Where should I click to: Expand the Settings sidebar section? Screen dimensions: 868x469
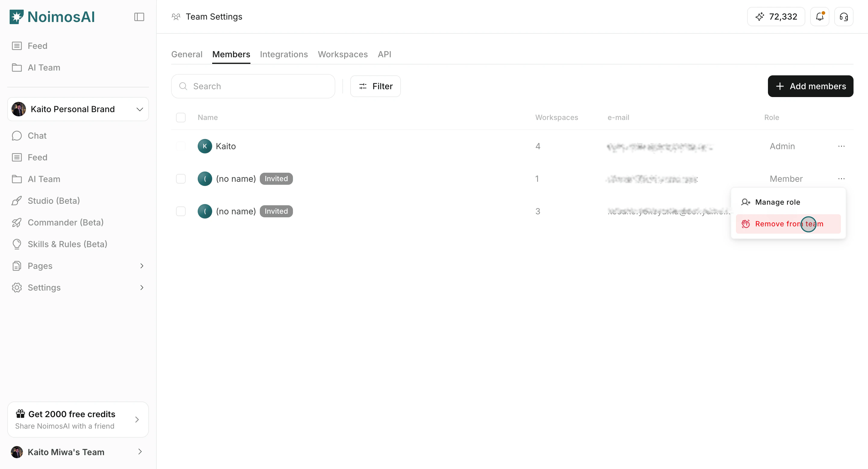click(x=142, y=287)
